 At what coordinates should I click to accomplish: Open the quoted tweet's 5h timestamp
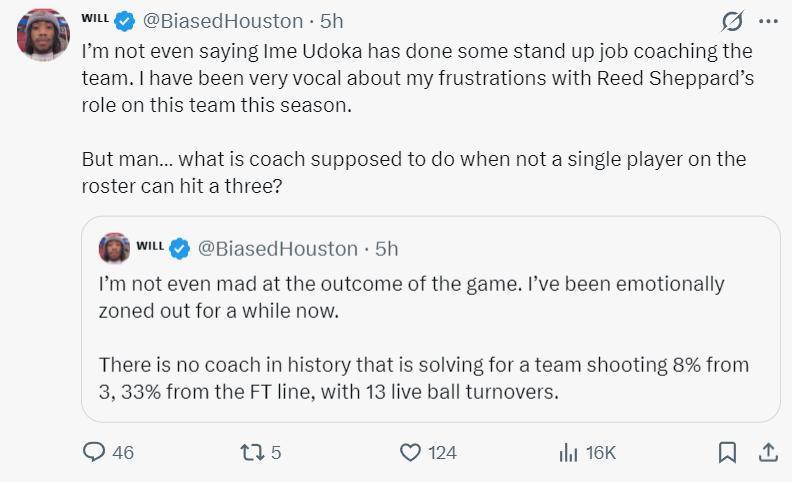[386, 248]
